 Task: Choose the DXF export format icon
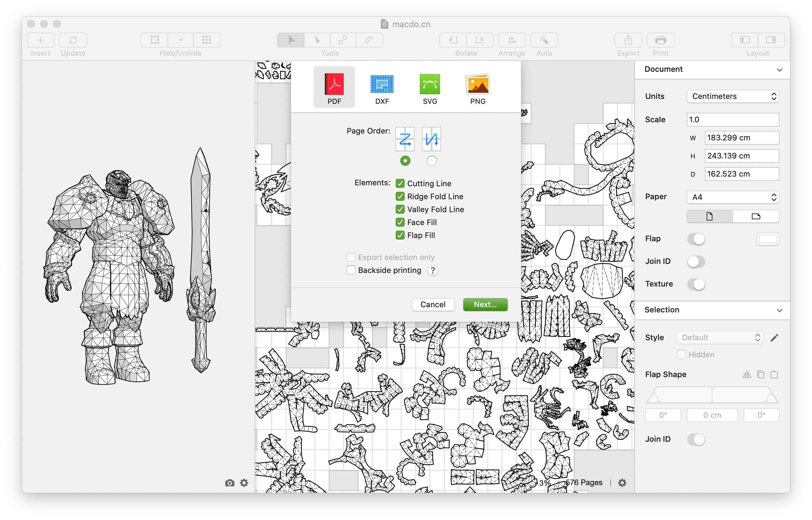[382, 84]
